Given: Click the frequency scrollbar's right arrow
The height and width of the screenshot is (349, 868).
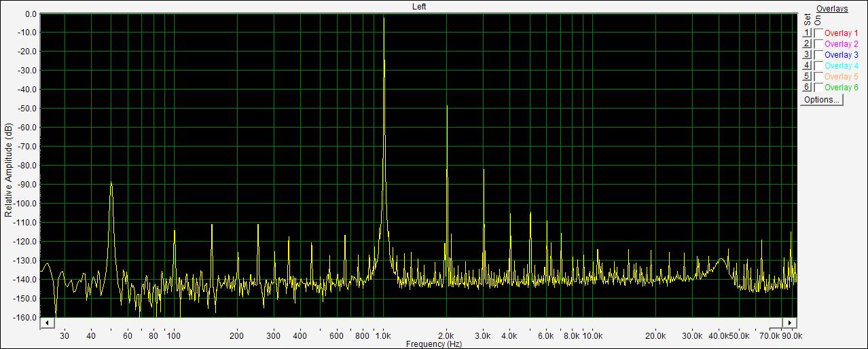Looking at the screenshot, I should (x=790, y=323).
